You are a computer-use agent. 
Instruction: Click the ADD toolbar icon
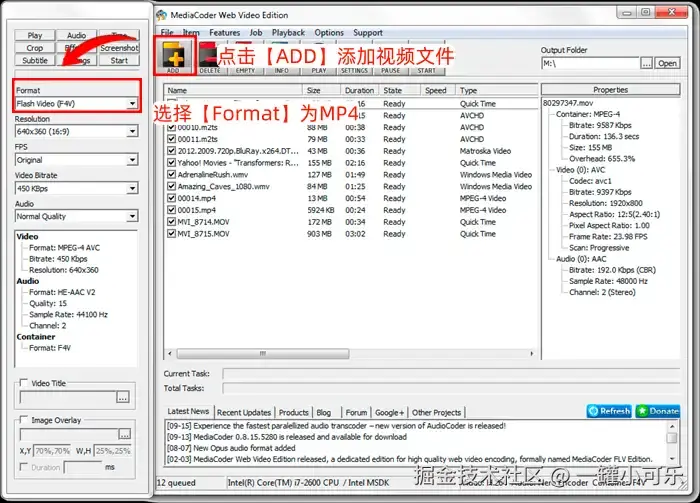pos(174,56)
